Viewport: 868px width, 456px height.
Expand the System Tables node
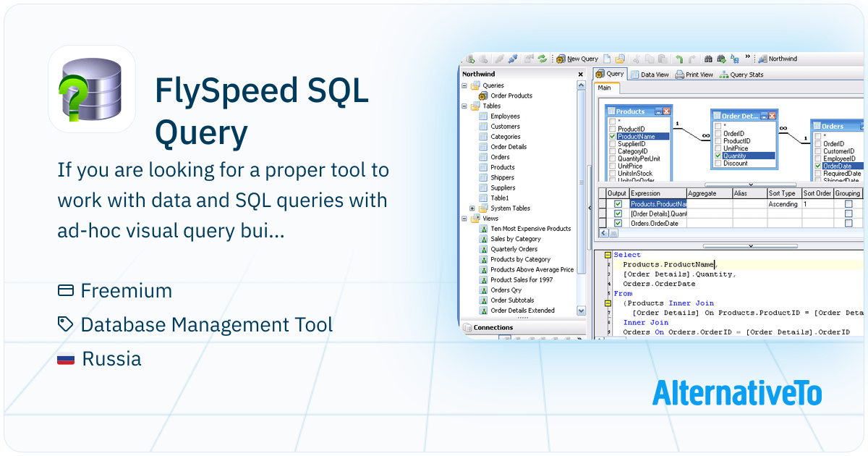tap(472, 208)
